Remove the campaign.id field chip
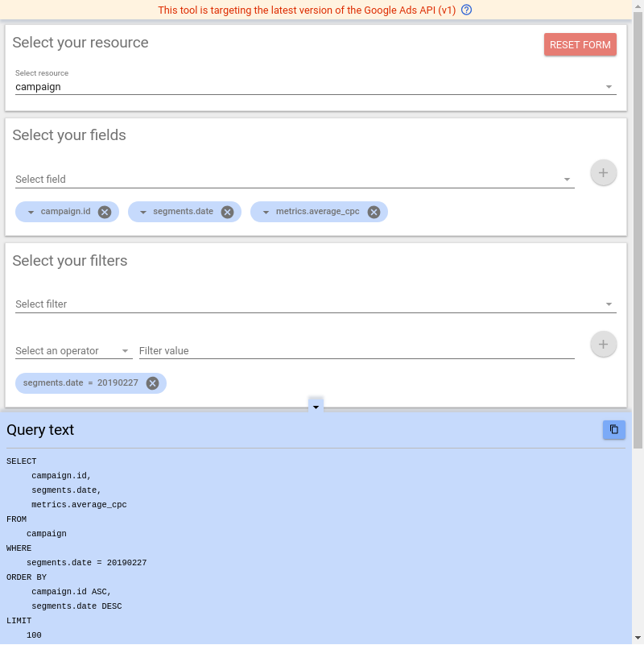The height and width of the screenshot is (645, 644). pyautogui.click(x=105, y=211)
